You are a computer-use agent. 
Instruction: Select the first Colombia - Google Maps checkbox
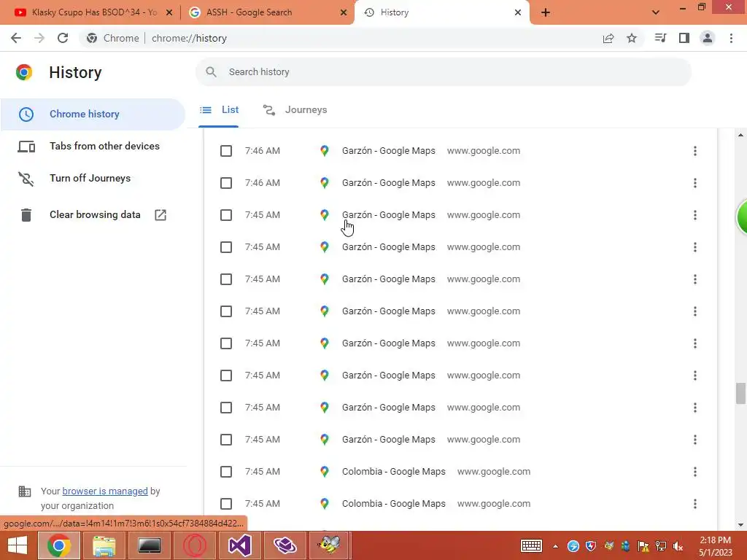click(x=226, y=472)
